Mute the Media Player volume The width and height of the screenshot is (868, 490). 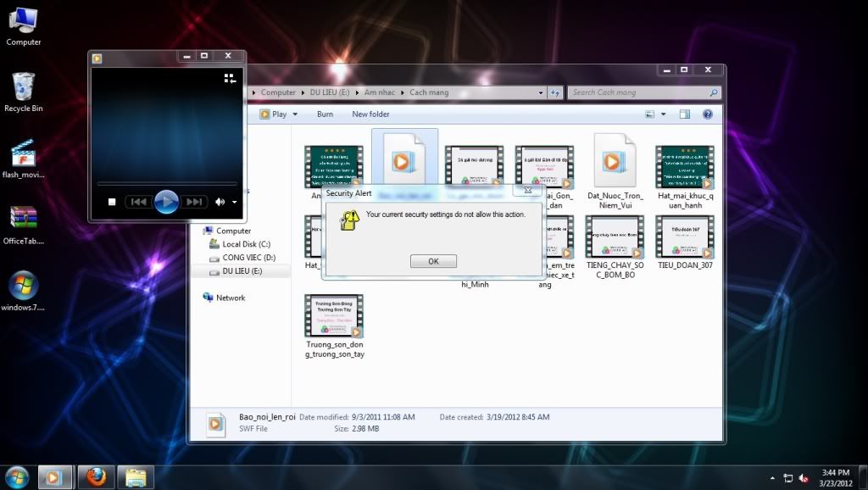220,202
